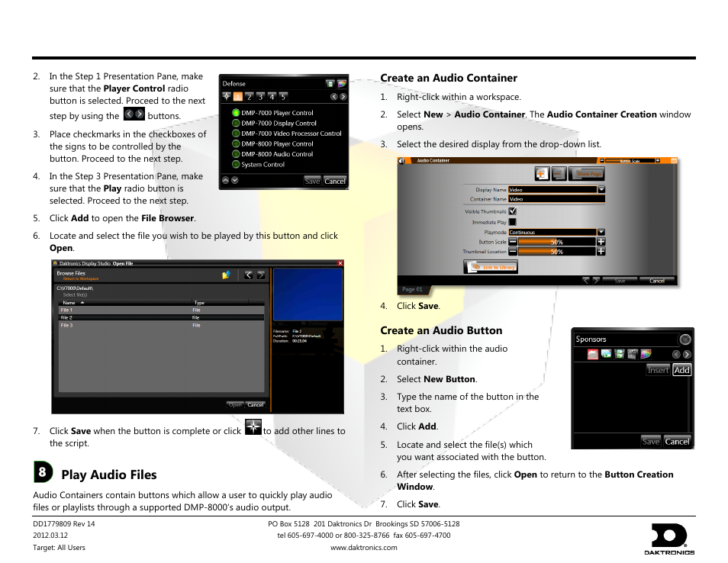Viewport: 728px width, 563px height.
Task: Open the script icon beside Defense title
Action: coord(330,84)
